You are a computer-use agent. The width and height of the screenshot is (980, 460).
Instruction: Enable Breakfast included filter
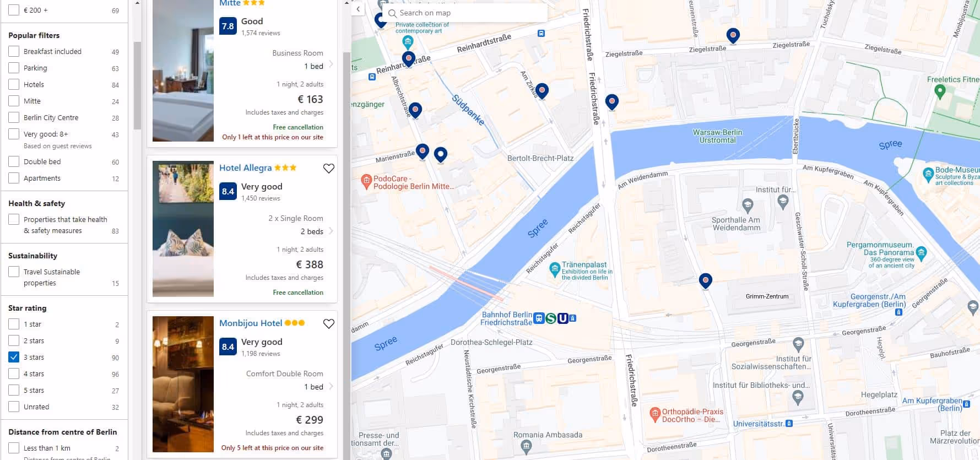coord(14,51)
